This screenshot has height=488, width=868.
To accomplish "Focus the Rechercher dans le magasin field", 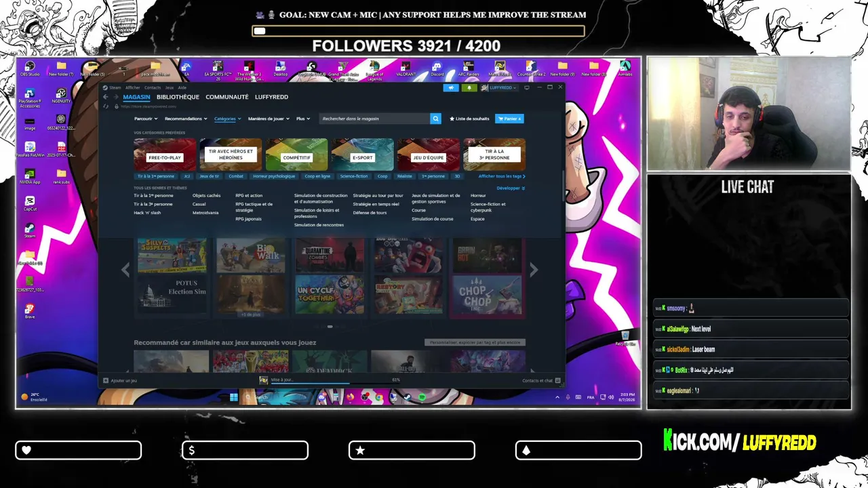I will [x=375, y=119].
